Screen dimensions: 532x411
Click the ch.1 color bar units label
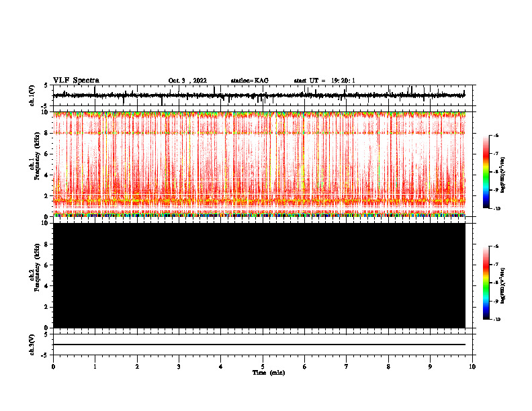coord(503,175)
